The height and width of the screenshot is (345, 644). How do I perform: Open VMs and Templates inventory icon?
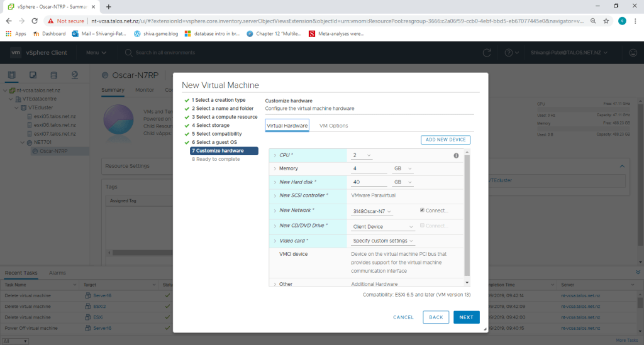33,76
